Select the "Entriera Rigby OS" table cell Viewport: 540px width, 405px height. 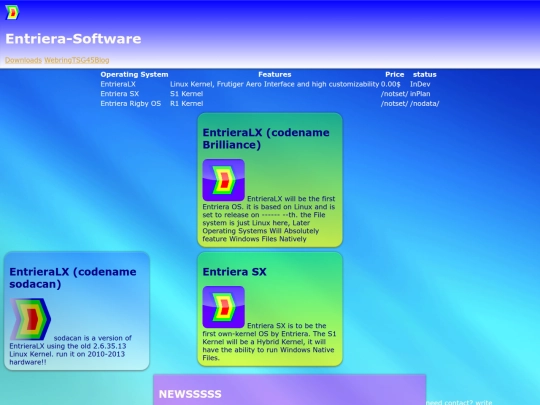[131, 103]
